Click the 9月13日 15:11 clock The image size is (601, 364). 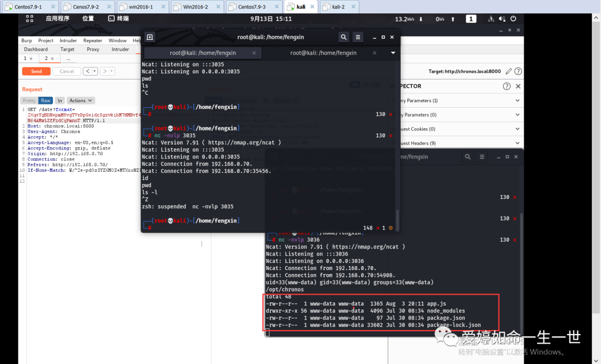point(271,19)
